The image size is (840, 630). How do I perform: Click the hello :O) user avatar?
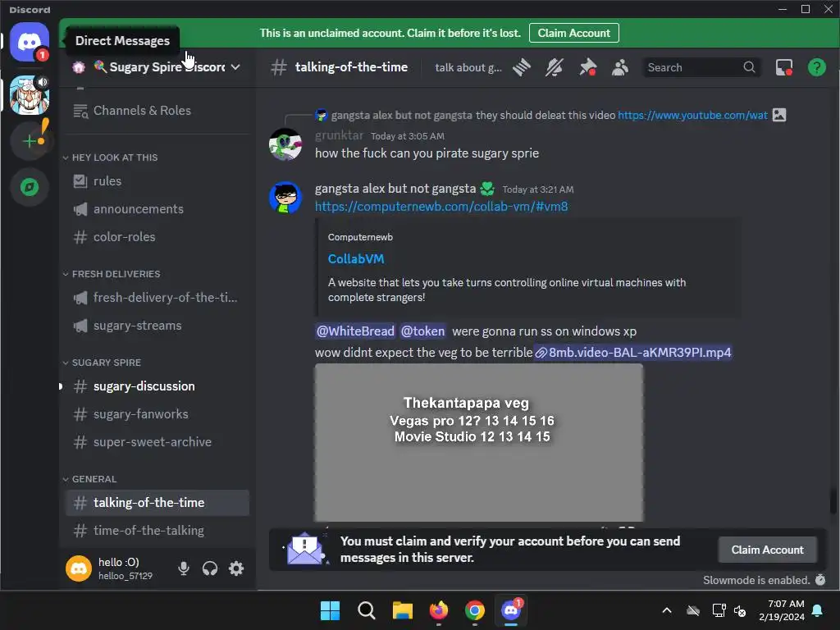pyautogui.click(x=79, y=568)
